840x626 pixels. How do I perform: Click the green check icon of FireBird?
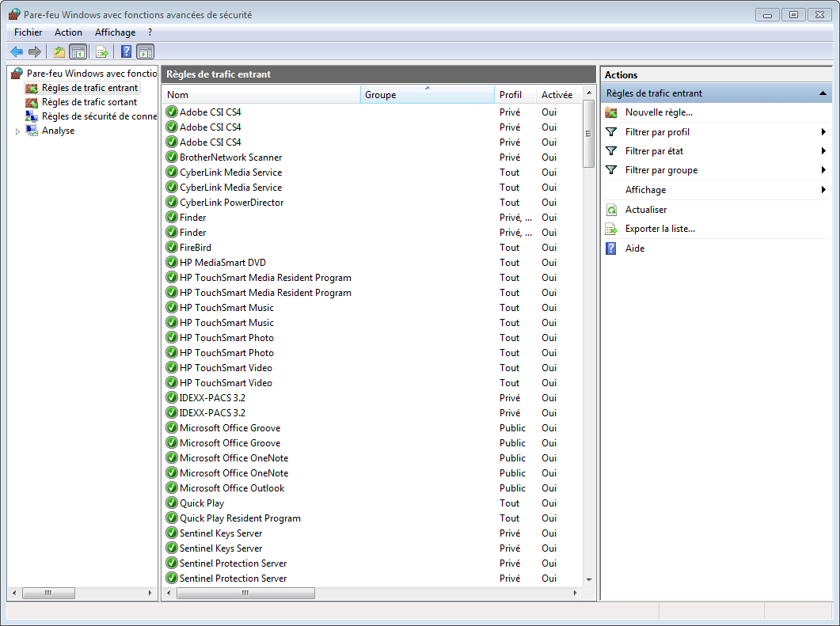point(172,248)
